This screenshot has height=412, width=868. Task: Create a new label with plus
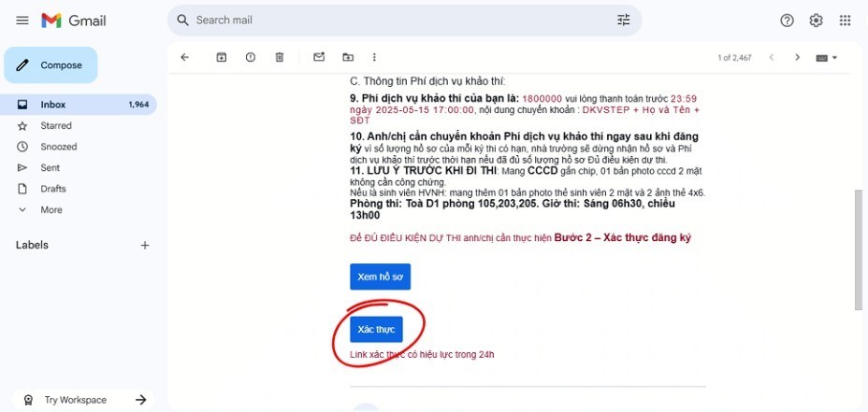145,245
